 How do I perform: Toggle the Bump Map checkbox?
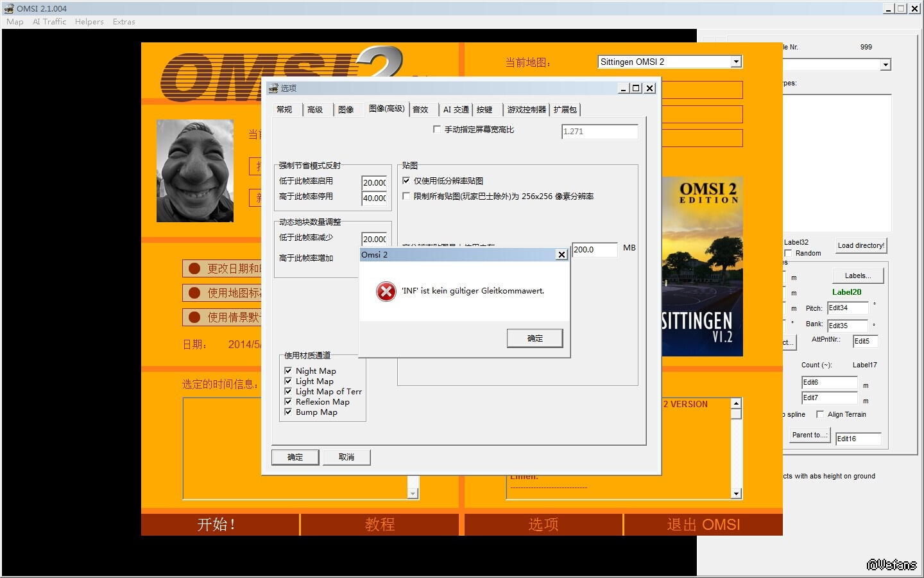pos(288,412)
